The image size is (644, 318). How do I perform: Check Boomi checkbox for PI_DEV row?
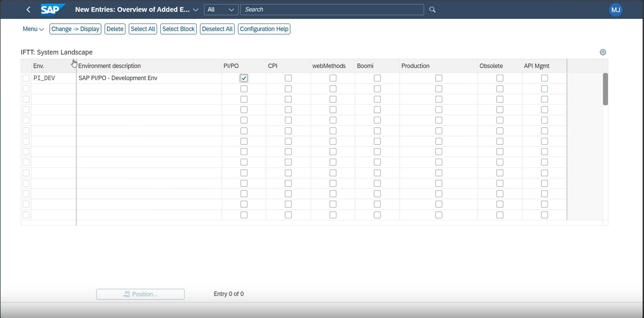point(377,78)
